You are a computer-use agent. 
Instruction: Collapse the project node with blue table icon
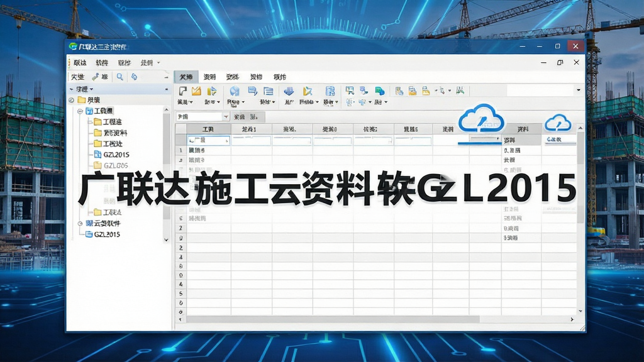click(80, 111)
